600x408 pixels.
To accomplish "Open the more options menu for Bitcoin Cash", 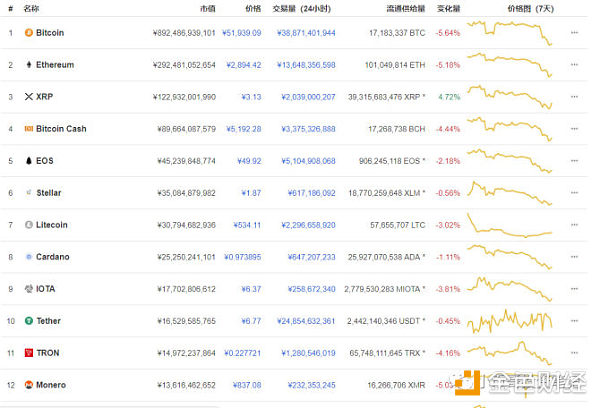I will (x=574, y=129).
